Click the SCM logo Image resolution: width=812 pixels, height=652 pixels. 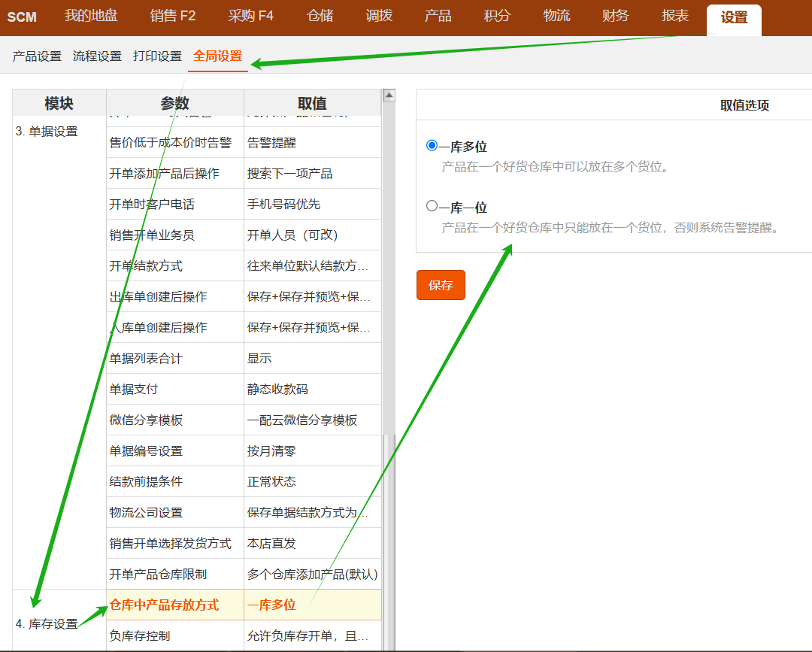[x=22, y=17]
